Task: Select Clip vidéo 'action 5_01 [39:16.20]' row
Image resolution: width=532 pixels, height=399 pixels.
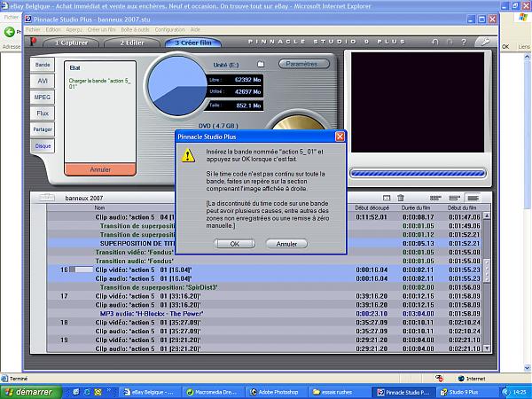Action: point(264,296)
